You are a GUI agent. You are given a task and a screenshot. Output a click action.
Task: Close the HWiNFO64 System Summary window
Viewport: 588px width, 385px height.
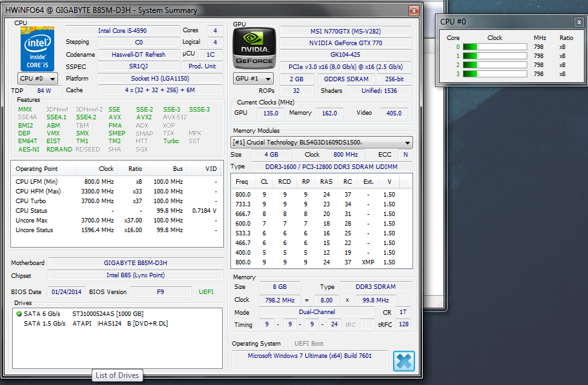pos(414,10)
